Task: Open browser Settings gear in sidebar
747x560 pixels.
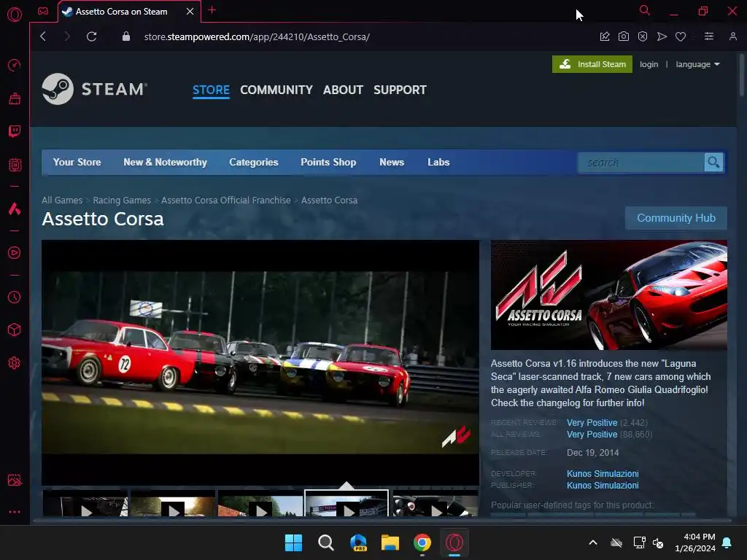Action: 15,363
